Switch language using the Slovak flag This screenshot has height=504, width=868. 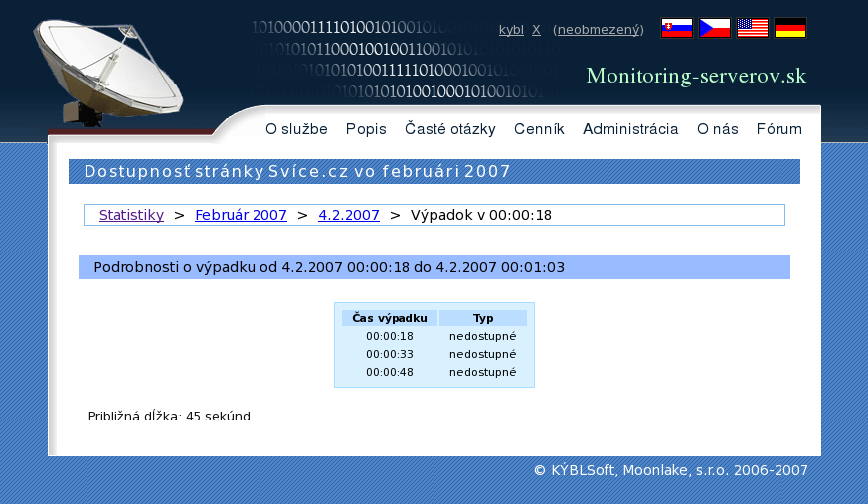click(676, 28)
